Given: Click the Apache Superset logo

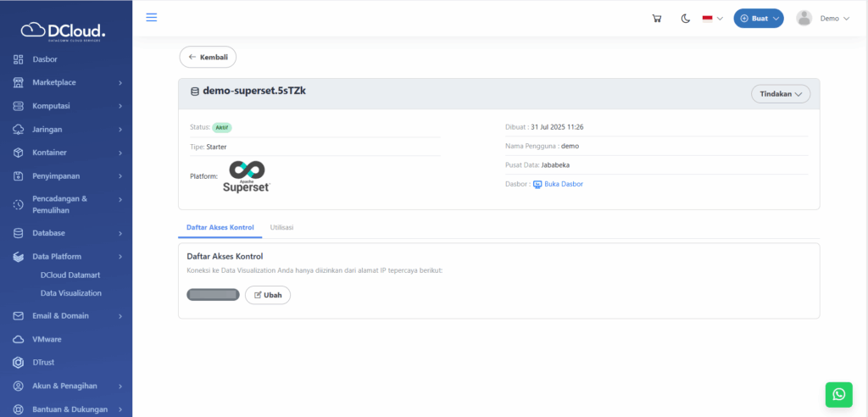Looking at the screenshot, I should click(x=246, y=176).
